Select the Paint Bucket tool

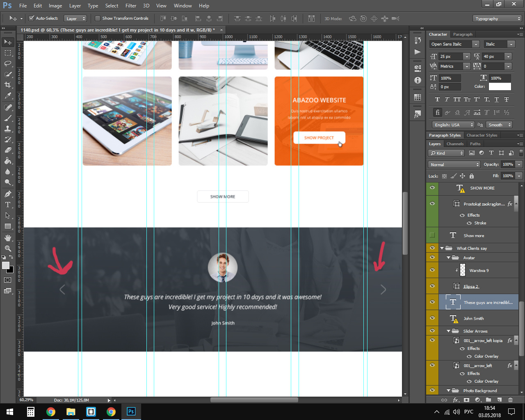(x=8, y=161)
